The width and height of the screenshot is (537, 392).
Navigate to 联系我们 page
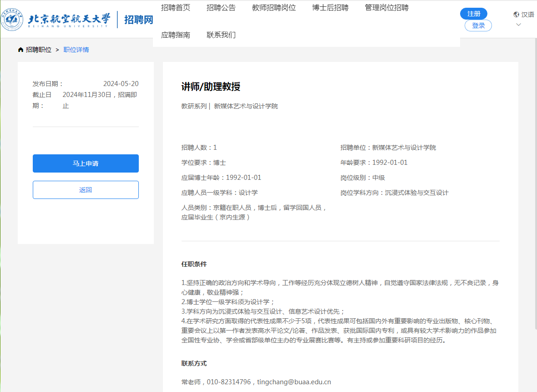coord(221,35)
